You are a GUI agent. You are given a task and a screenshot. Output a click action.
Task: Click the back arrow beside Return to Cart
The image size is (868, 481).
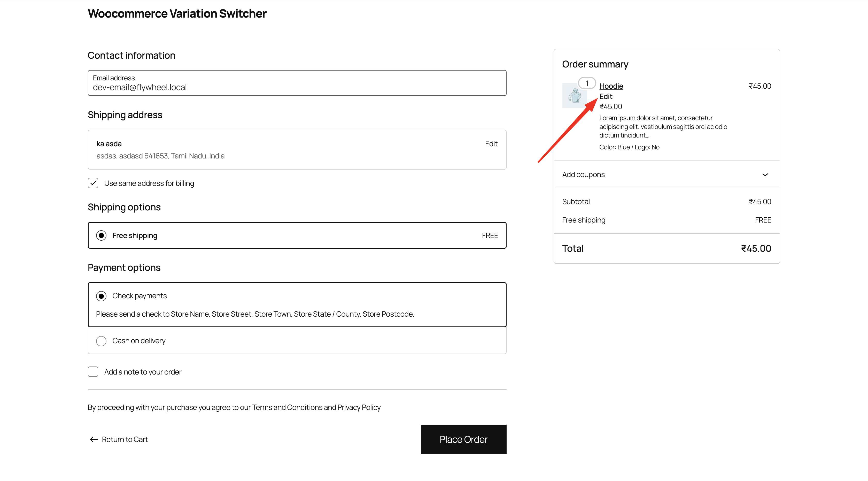point(94,439)
